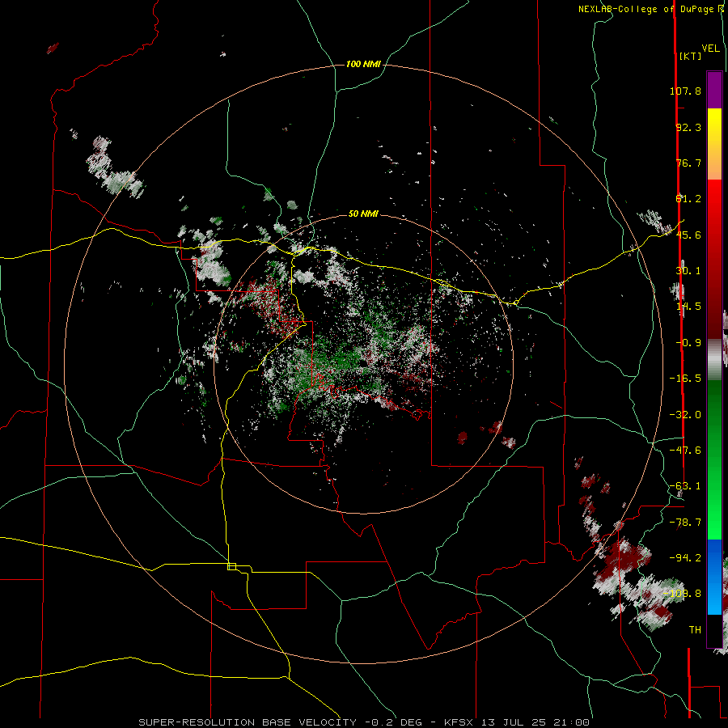The height and width of the screenshot is (728, 728).
Task: Click the 100 NMI range ring label
Action: pyautogui.click(x=363, y=64)
